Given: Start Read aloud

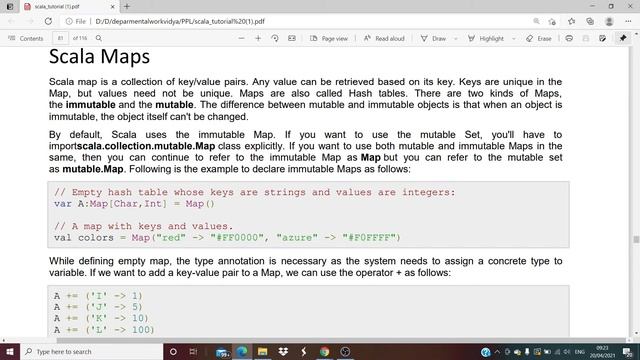Looking at the screenshot, I should 384,38.
